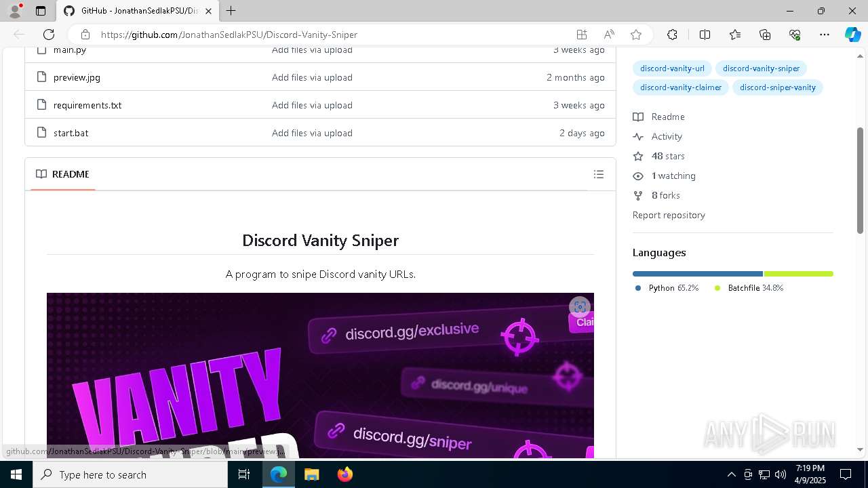Screen dimensions: 868x488
Task: View the 48 stars list
Action: pos(659,156)
